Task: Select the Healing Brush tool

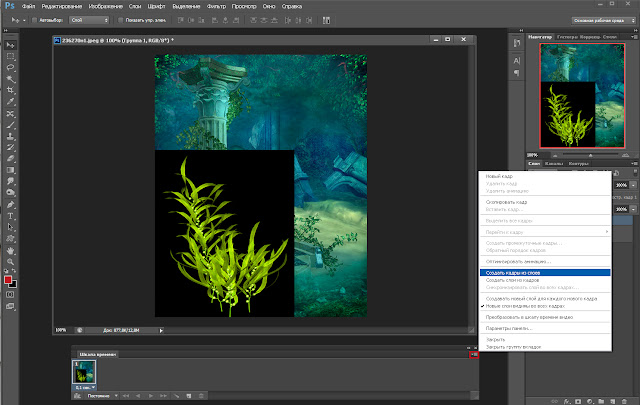Action: point(10,113)
